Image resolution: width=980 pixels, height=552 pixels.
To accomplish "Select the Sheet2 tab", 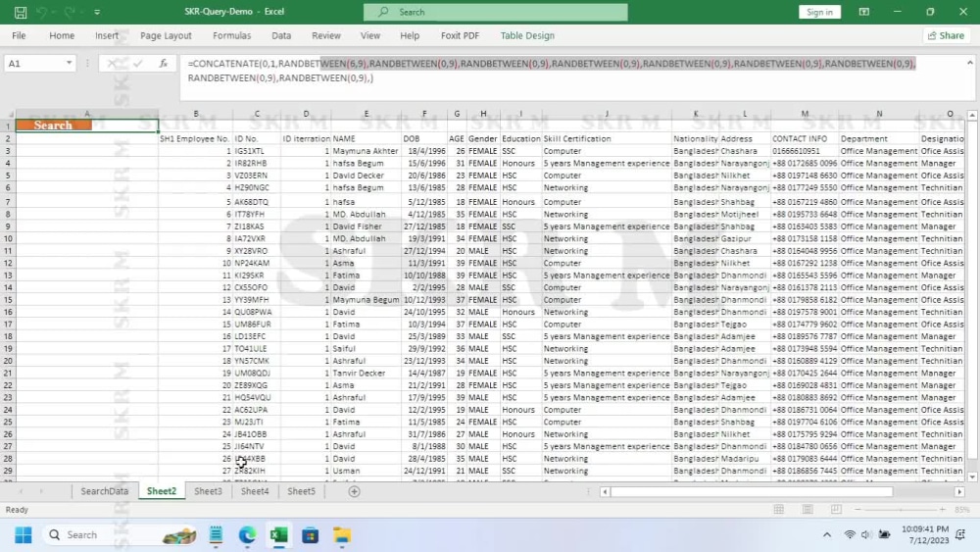I will pyautogui.click(x=162, y=491).
